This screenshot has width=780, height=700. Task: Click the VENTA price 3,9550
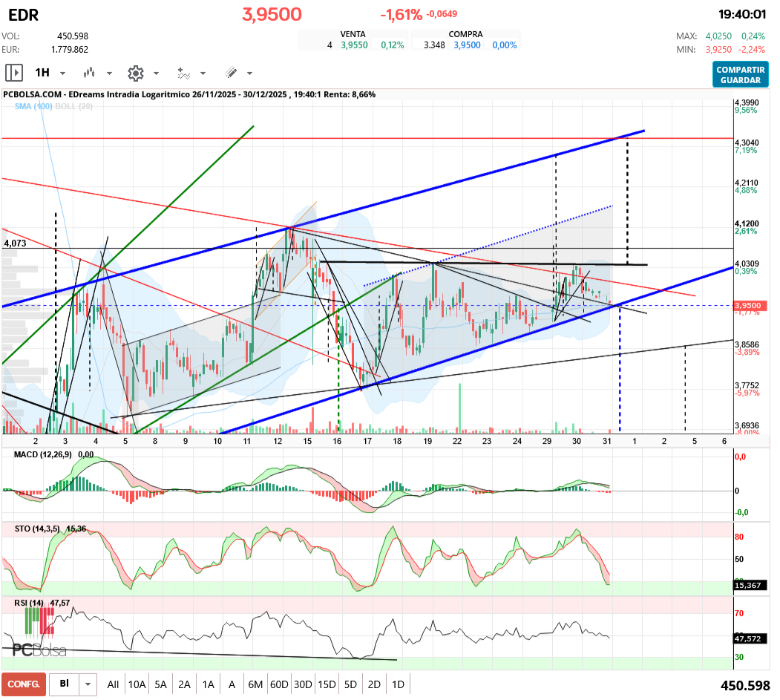(x=354, y=45)
